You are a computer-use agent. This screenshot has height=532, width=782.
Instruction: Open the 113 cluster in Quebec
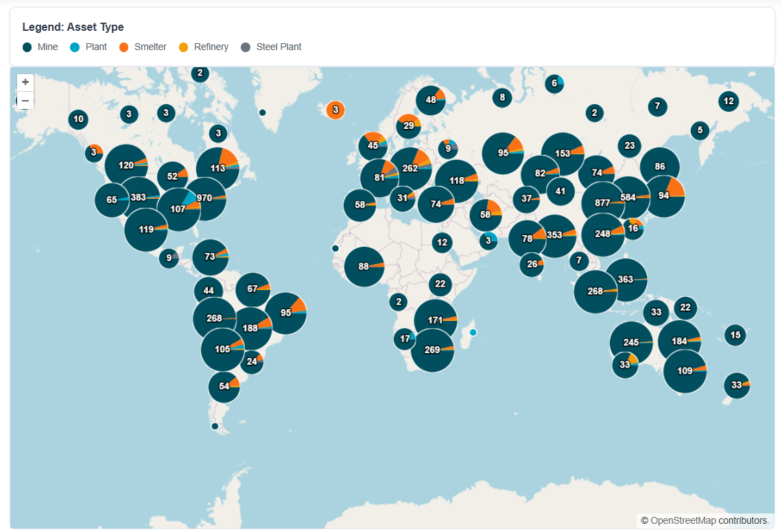pos(217,169)
